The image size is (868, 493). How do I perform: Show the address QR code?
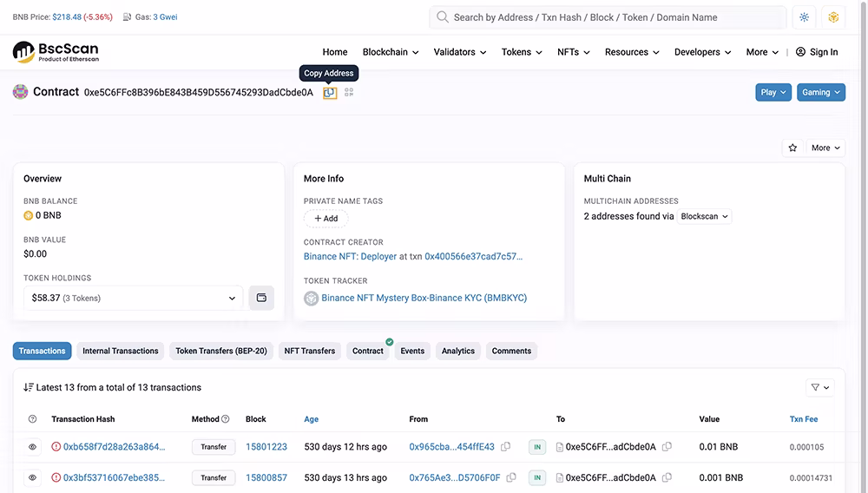point(349,92)
